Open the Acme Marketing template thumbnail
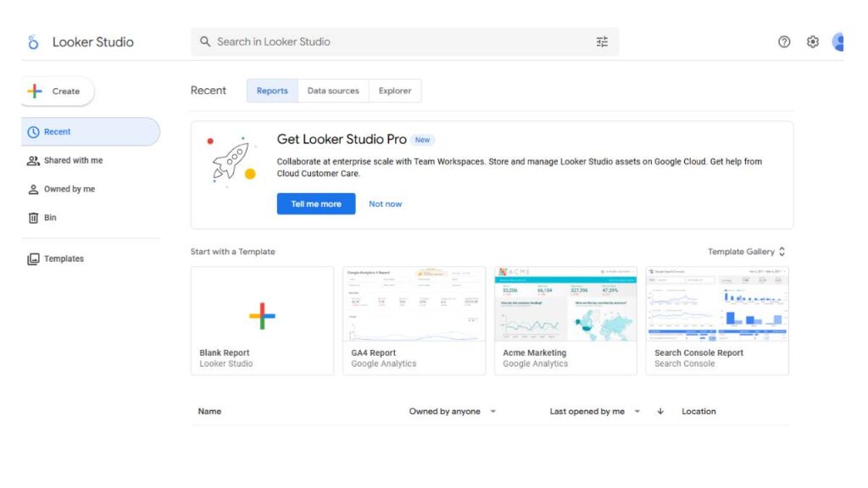 click(565, 304)
